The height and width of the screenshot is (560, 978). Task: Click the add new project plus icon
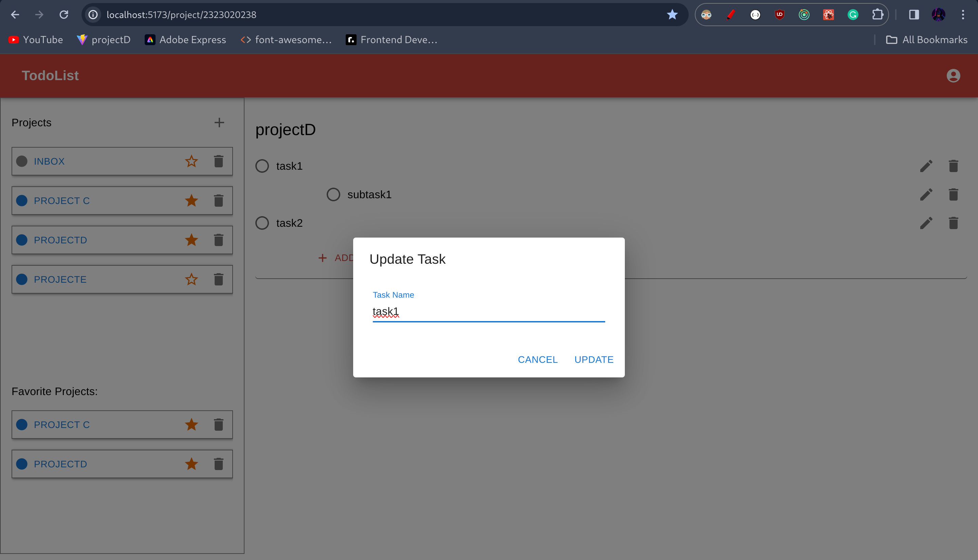[219, 122]
